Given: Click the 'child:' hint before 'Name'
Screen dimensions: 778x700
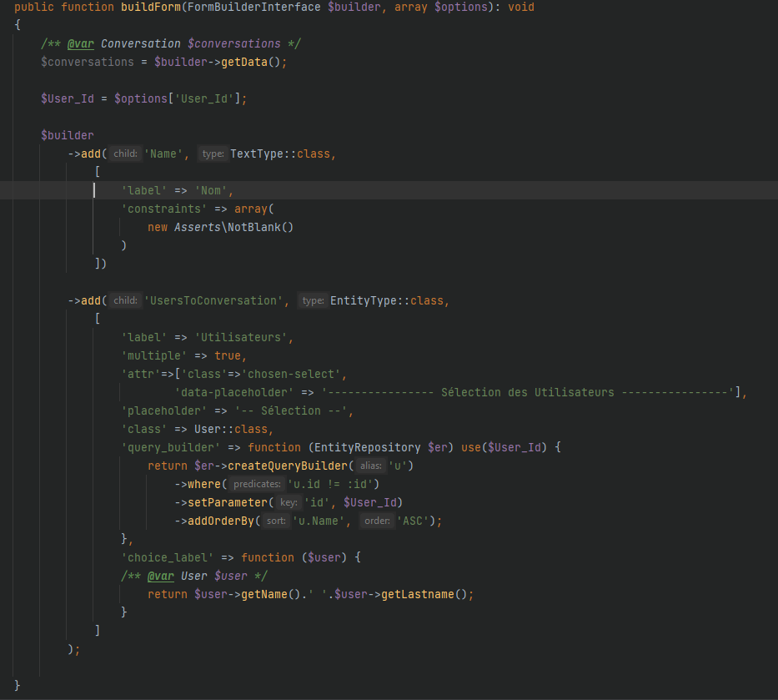Looking at the screenshot, I should [126, 154].
